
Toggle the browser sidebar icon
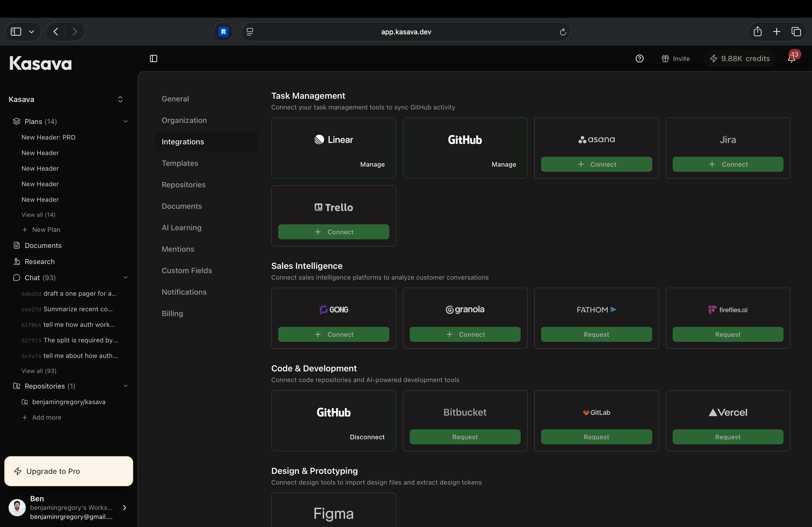coord(16,32)
